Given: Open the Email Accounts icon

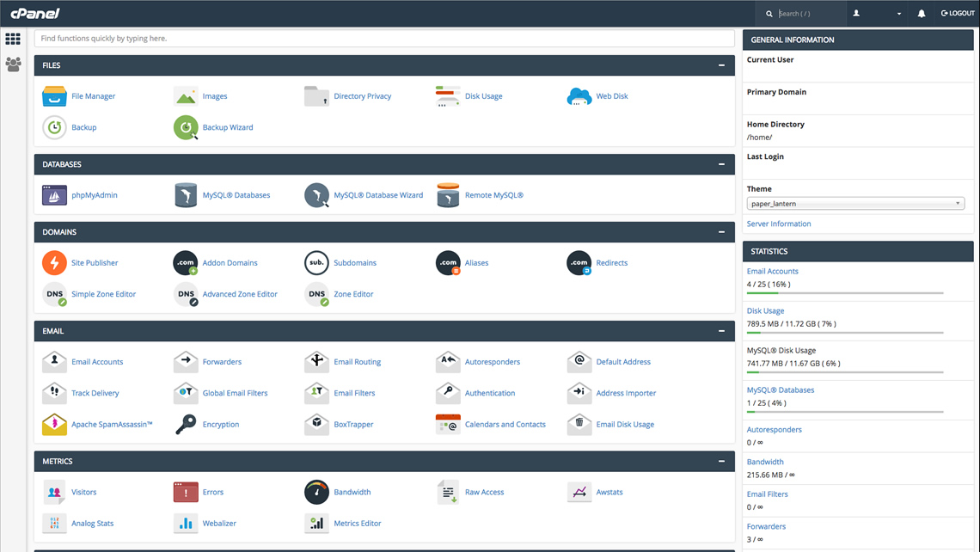Looking at the screenshot, I should point(54,361).
